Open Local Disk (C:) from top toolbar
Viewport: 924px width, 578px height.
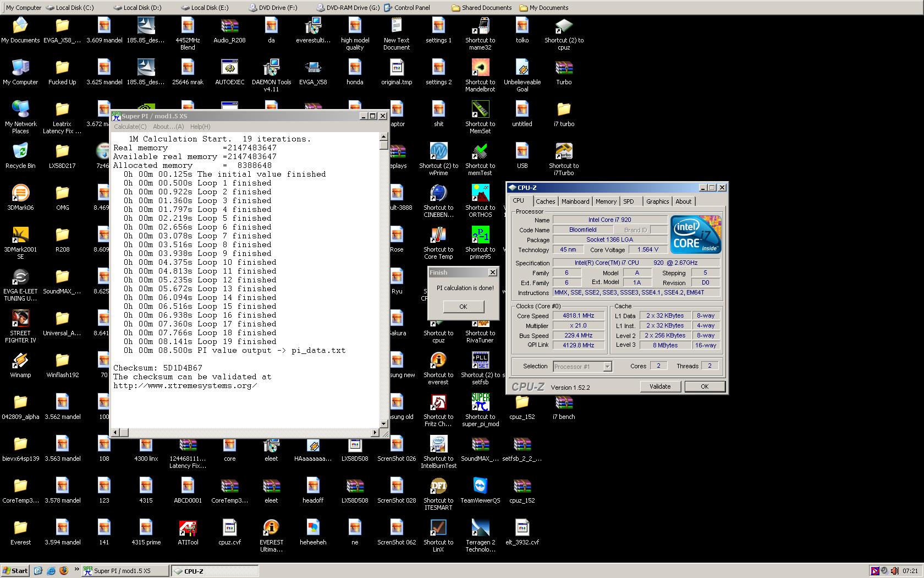[70, 8]
